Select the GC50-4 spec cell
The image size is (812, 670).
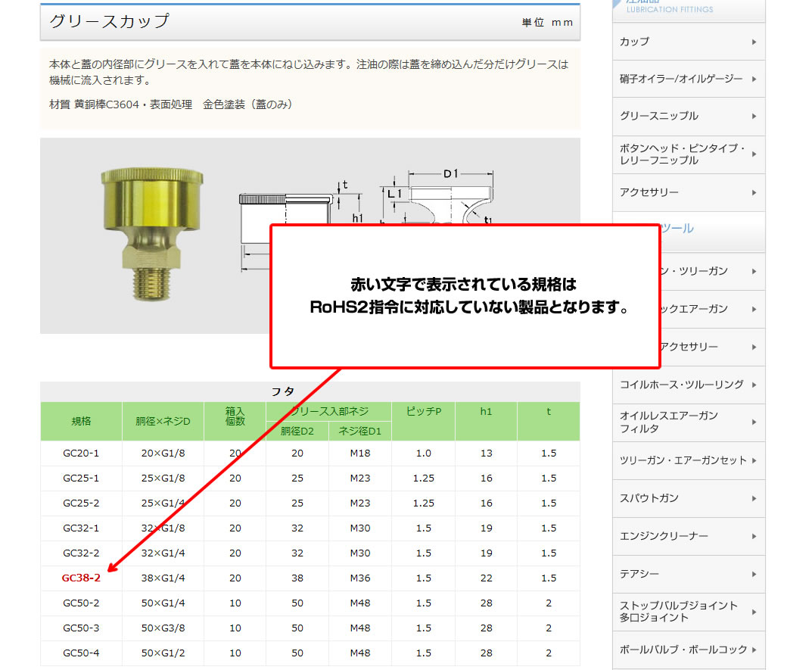(81, 653)
